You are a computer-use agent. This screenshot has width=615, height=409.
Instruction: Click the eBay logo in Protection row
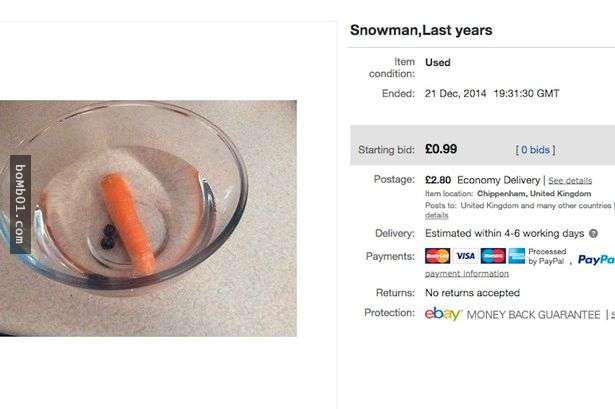pos(443,314)
